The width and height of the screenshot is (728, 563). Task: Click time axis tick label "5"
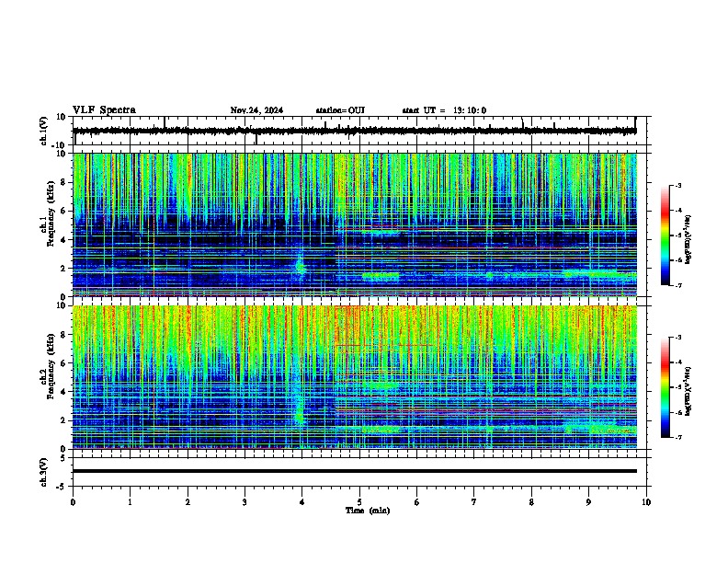[x=359, y=502]
